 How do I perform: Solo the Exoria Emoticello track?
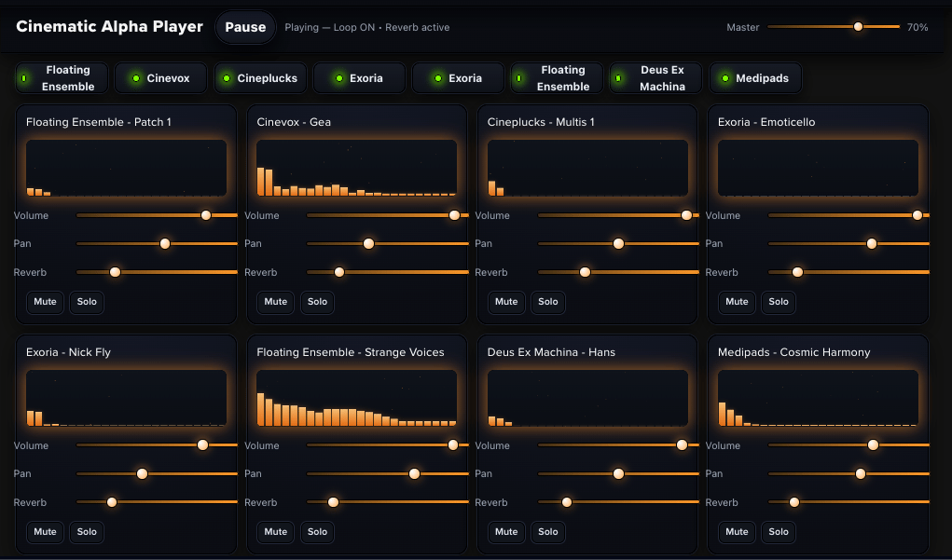(779, 302)
